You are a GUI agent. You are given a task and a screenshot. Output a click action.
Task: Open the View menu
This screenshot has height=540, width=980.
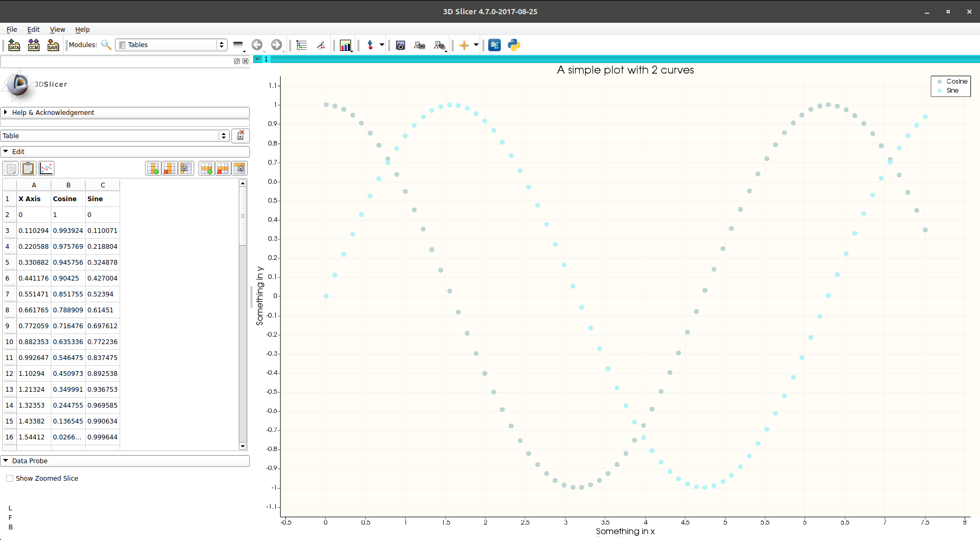pos(57,30)
